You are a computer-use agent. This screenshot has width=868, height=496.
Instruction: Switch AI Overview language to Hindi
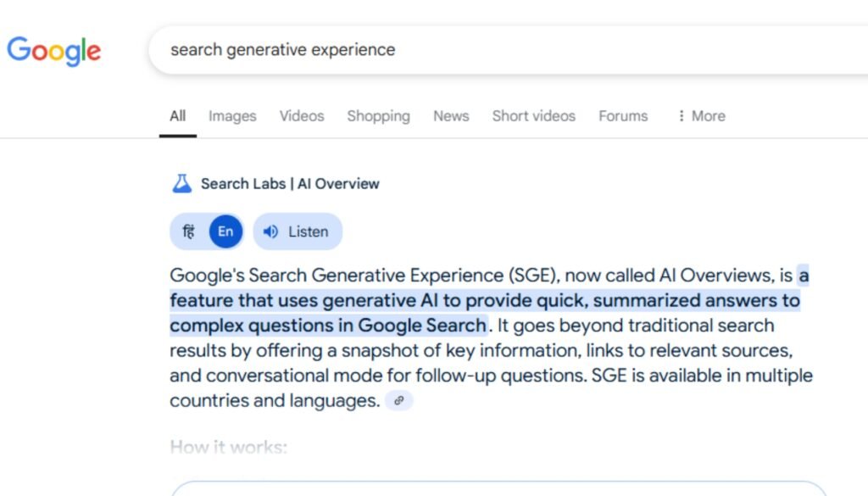pyautogui.click(x=189, y=231)
